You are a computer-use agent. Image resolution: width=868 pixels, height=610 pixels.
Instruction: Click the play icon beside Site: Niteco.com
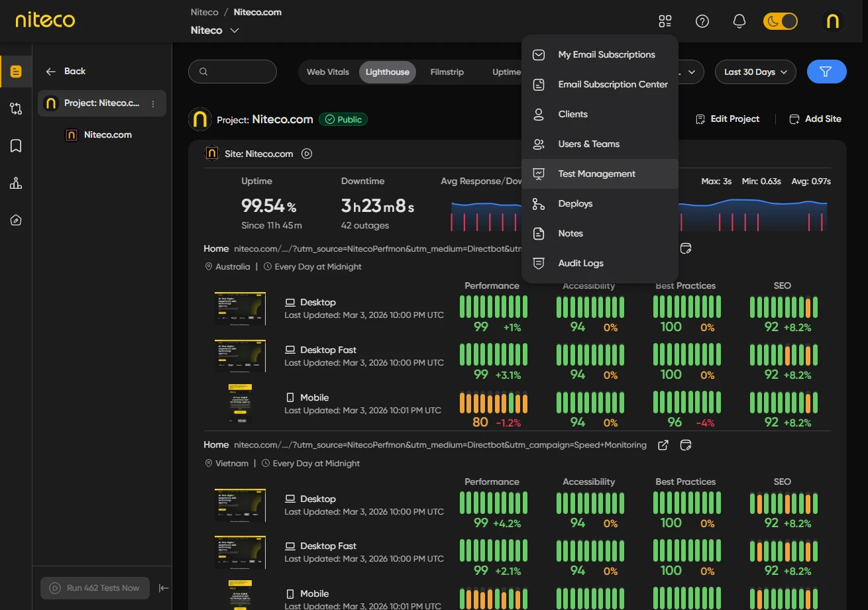pyautogui.click(x=307, y=154)
